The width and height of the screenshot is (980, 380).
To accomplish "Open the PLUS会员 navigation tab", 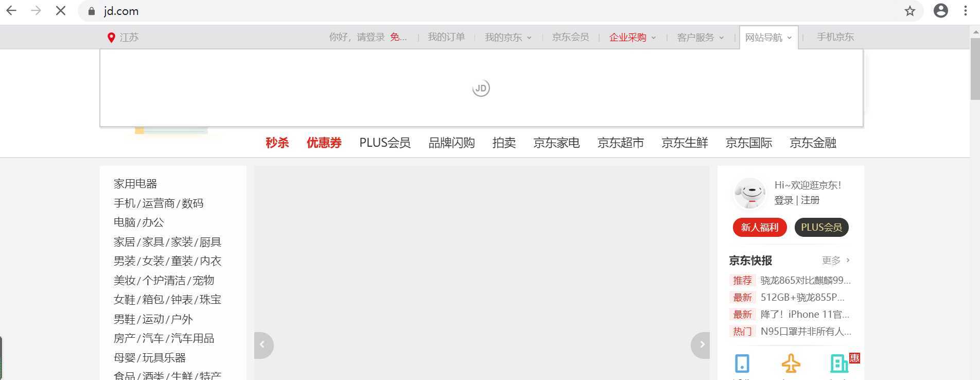I will (384, 143).
